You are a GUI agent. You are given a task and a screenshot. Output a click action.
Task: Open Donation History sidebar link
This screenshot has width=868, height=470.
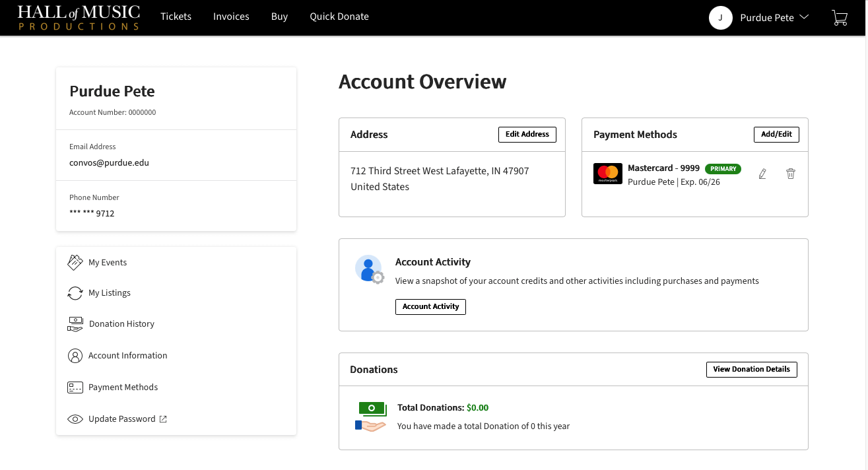(x=121, y=324)
